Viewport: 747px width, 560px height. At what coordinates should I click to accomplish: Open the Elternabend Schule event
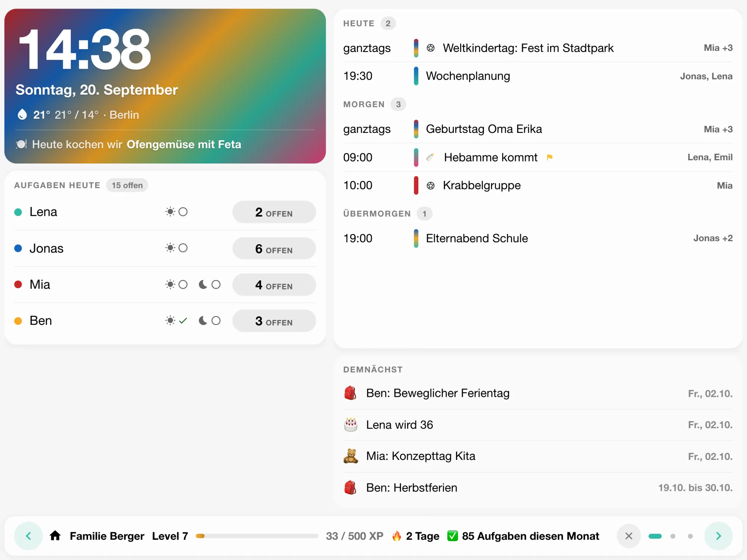pyautogui.click(x=538, y=238)
